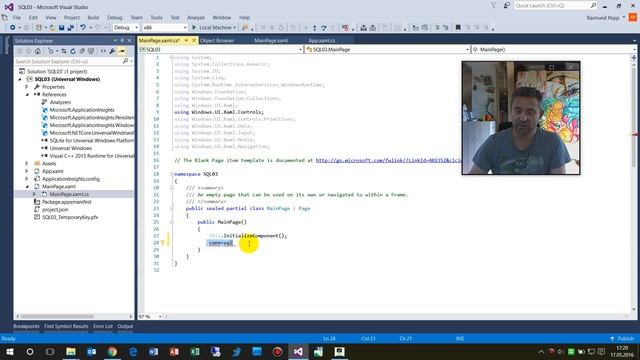Image resolution: width=640 pixels, height=360 pixels.
Task: Click the Solution Explorer search magnifier
Action: click(125, 61)
